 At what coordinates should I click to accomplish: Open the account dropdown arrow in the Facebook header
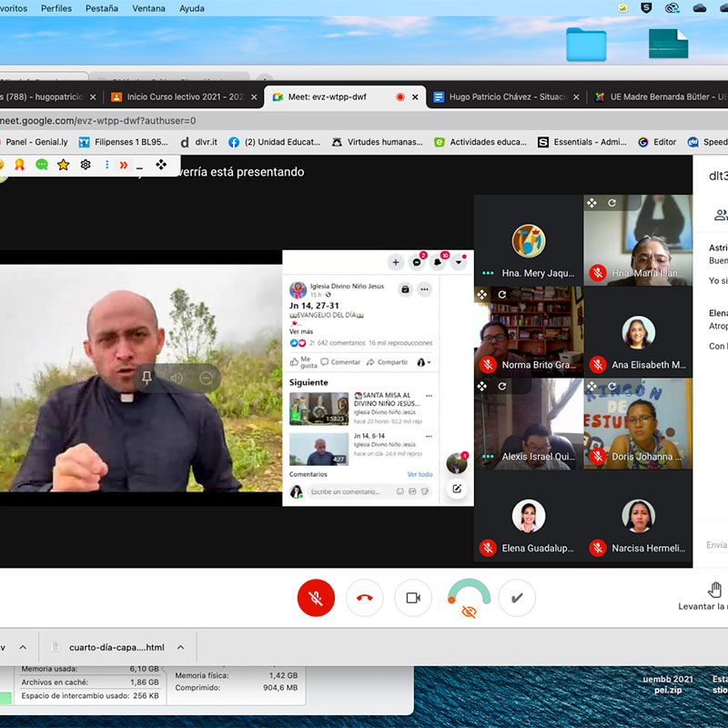tap(459, 262)
